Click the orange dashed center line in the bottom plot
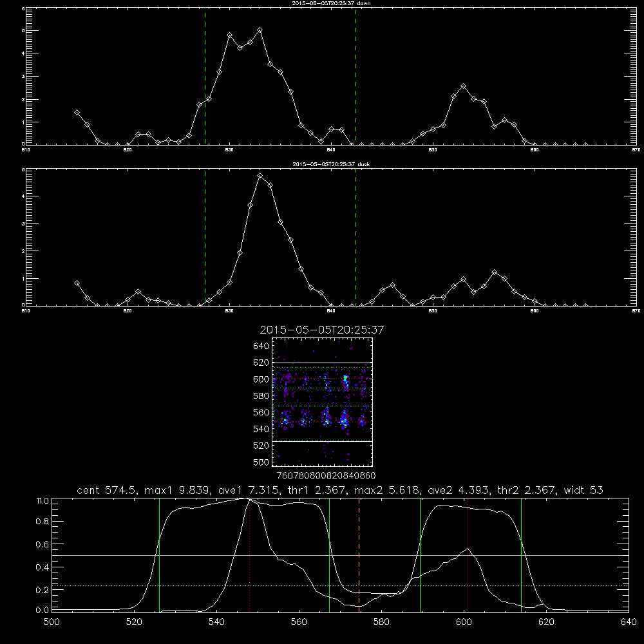Image resolution: width=644 pixels, height=644 pixels. [359, 554]
